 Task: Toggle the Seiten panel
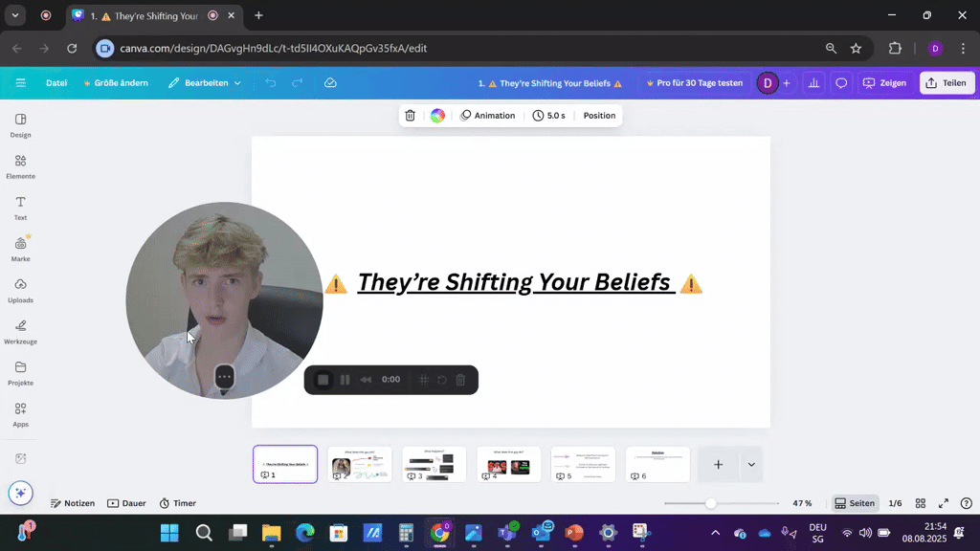855,502
